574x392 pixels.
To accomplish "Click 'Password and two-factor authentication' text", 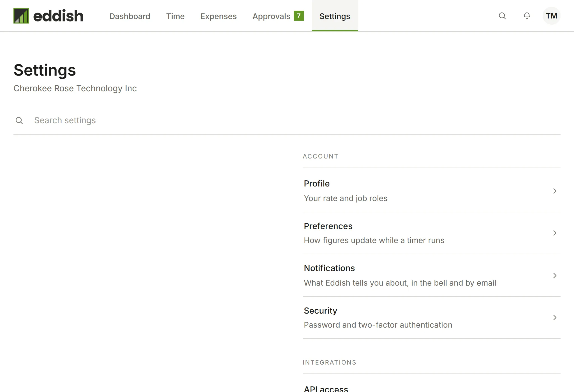I will click(378, 325).
